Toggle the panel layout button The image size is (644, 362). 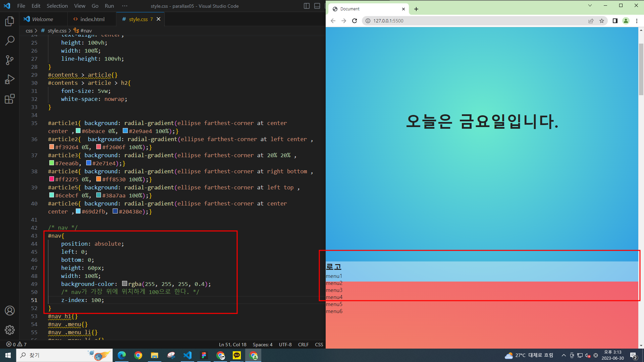tap(317, 6)
